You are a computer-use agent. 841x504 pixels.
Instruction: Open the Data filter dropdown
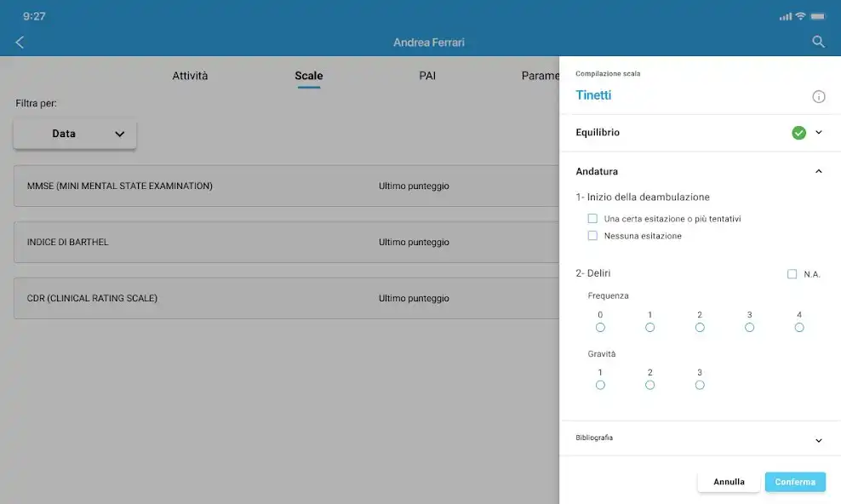coord(75,134)
